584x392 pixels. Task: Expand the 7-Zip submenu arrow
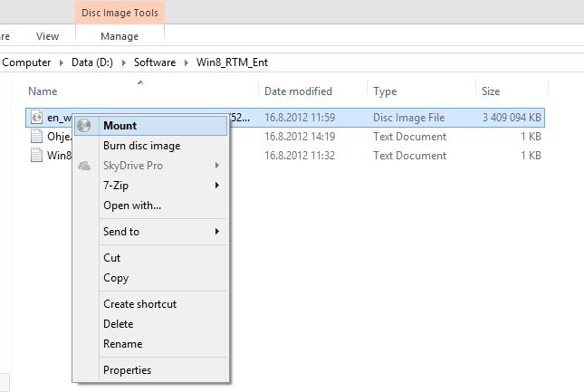pos(217,186)
